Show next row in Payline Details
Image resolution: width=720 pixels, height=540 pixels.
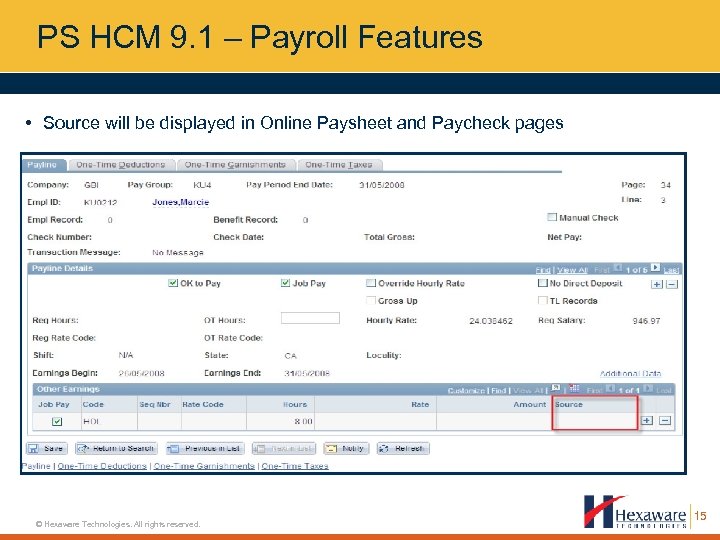coord(655,268)
